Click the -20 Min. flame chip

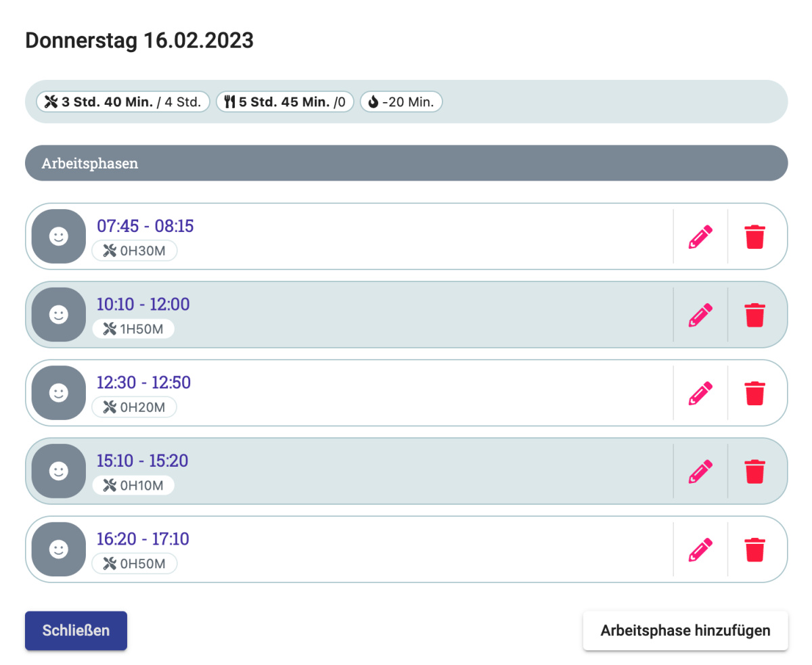401,102
